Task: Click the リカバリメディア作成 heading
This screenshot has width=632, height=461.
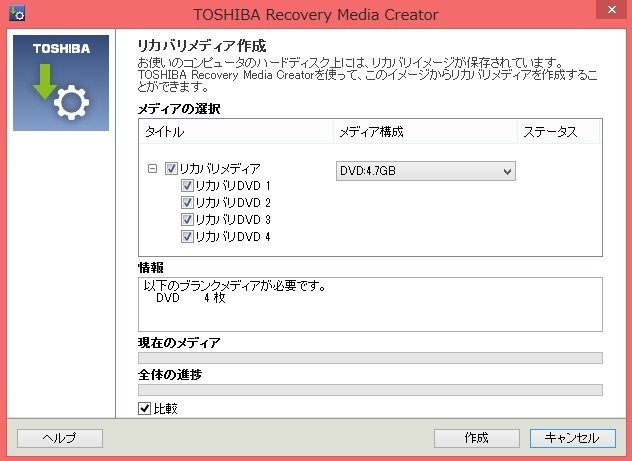Action: [202, 46]
